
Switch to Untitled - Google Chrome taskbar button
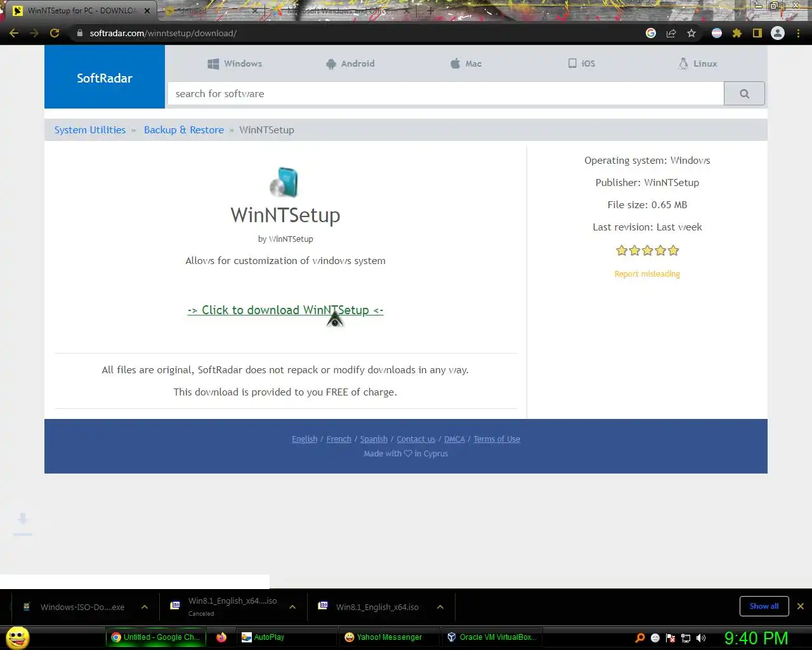click(156, 637)
